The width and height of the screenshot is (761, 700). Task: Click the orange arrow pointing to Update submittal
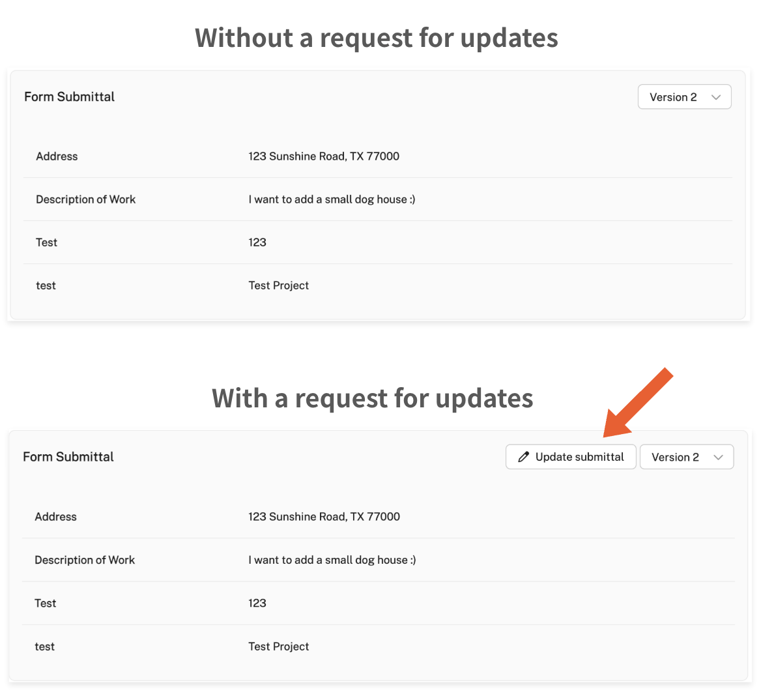point(637,402)
